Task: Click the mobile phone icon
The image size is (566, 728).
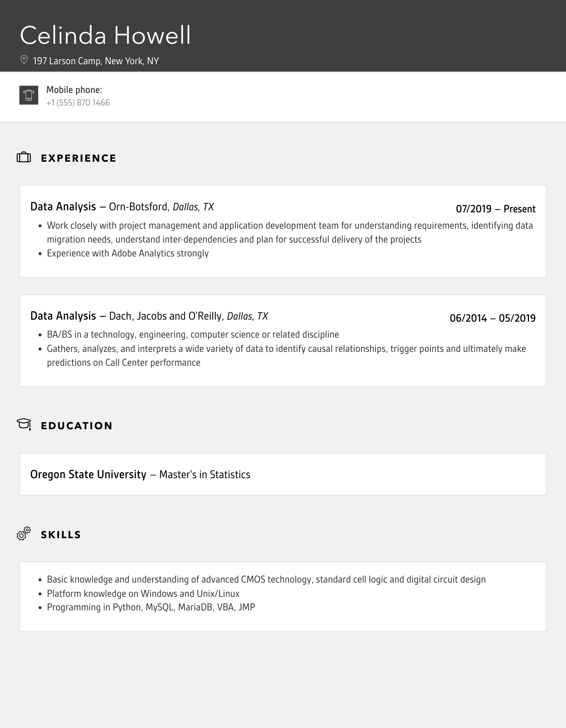Action: coord(29,95)
